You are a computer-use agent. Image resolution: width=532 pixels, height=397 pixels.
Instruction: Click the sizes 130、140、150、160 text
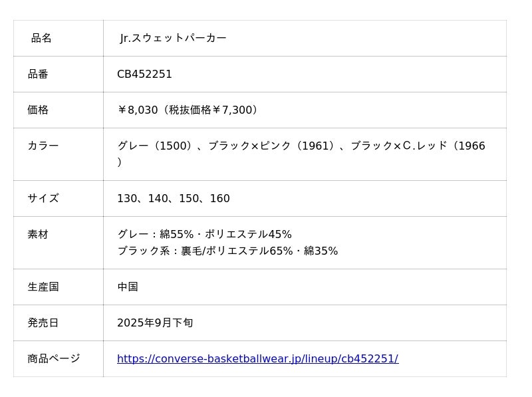174,199
